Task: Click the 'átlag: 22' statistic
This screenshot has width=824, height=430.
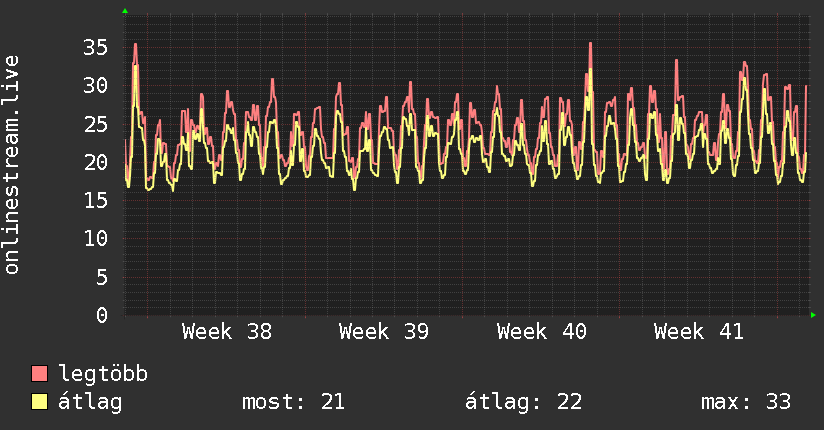Action: [523, 402]
